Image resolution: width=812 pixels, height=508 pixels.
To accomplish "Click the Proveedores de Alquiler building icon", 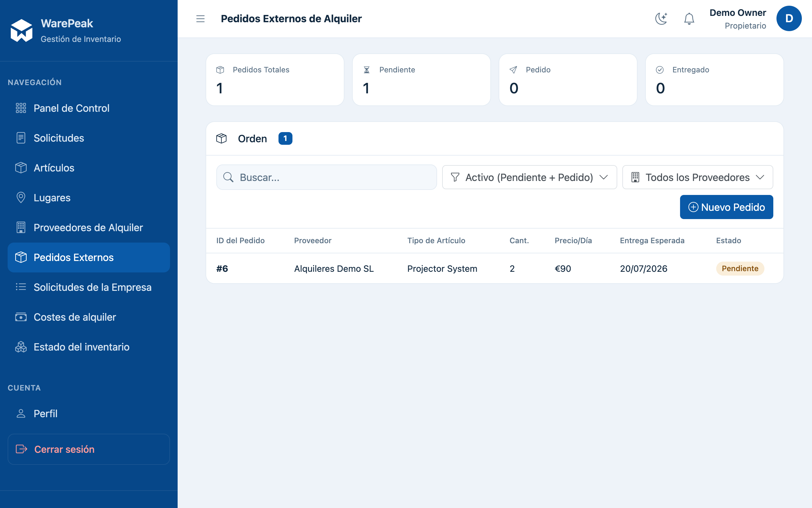I will pyautogui.click(x=21, y=227).
